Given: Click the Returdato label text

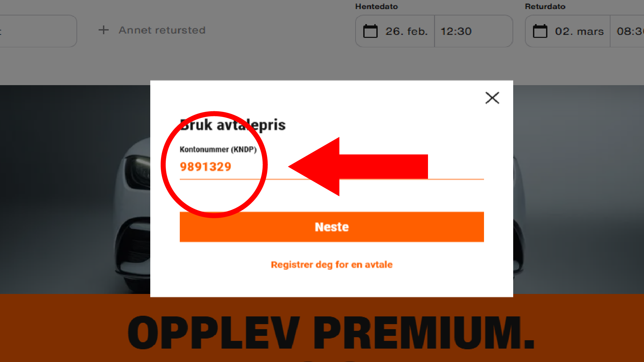Looking at the screenshot, I should pos(545,6).
